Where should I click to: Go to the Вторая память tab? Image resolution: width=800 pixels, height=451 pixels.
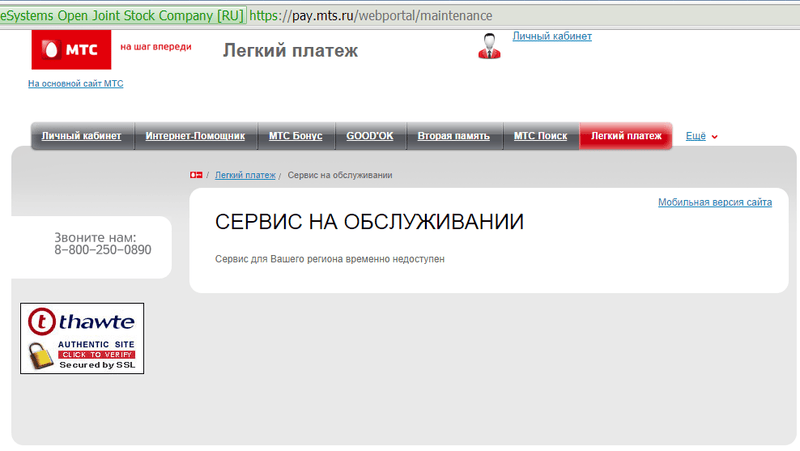point(454,136)
